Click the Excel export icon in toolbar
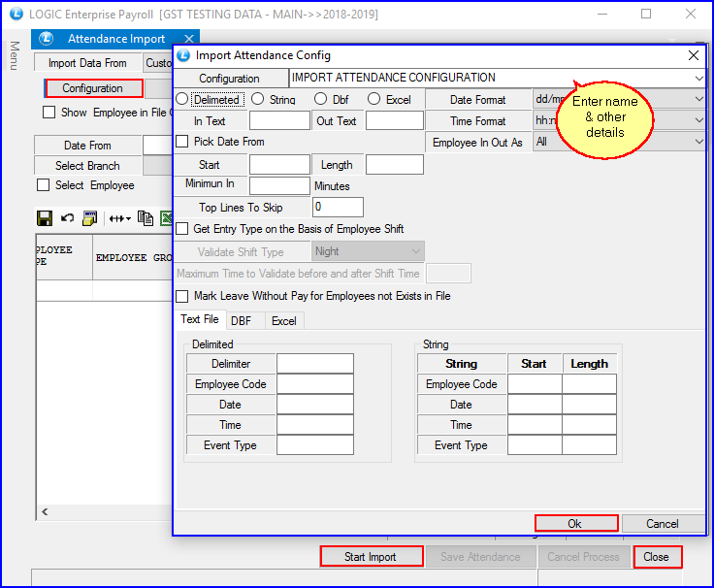The height and width of the screenshot is (588, 714). tap(166, 218)
